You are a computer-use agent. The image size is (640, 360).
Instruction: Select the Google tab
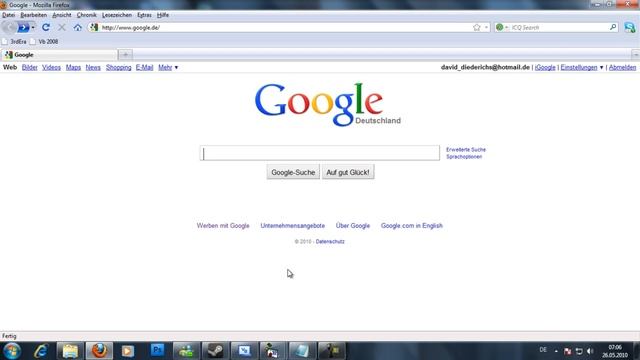point(59,55)
